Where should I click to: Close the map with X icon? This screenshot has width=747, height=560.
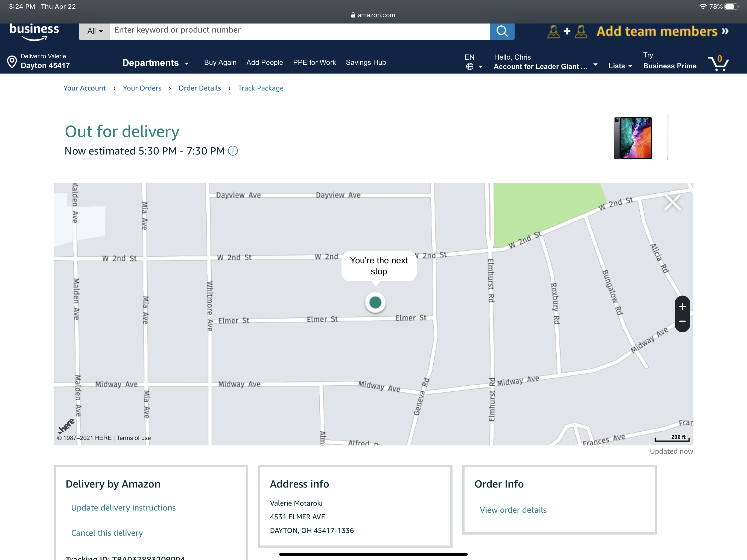point(672,202)
